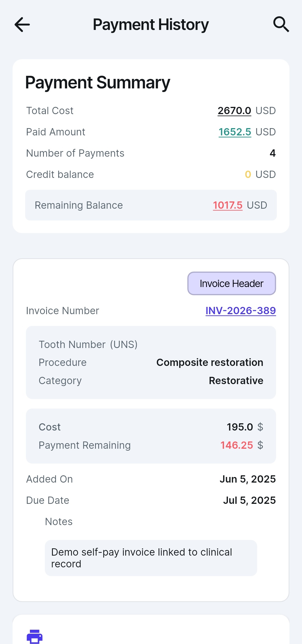Select the Restorative category value
Image resolution: width=302 pixels, height=644 pixels.
[x=236, y=381]
